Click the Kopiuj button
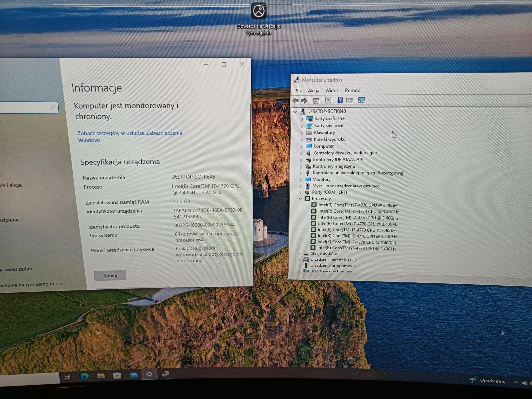The height and width of the screenshot is (399, 532). click(110, 276)
